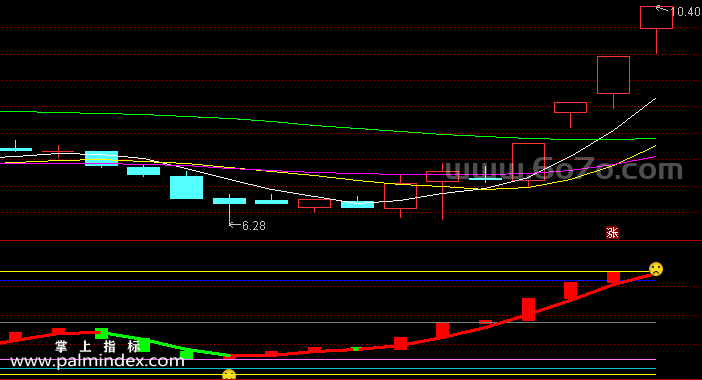
Task: Click the yellow sad face icon
Action: [656, 269]
